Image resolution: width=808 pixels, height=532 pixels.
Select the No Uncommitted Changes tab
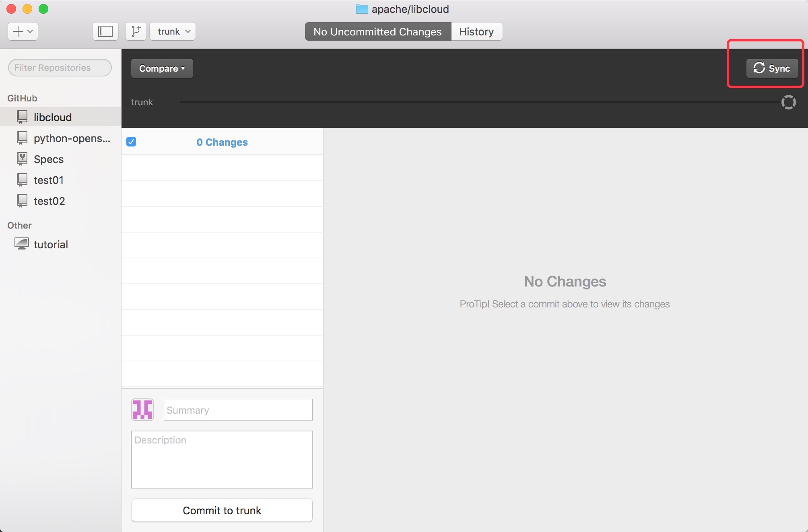pyautogui.click(x=377, y=31)
